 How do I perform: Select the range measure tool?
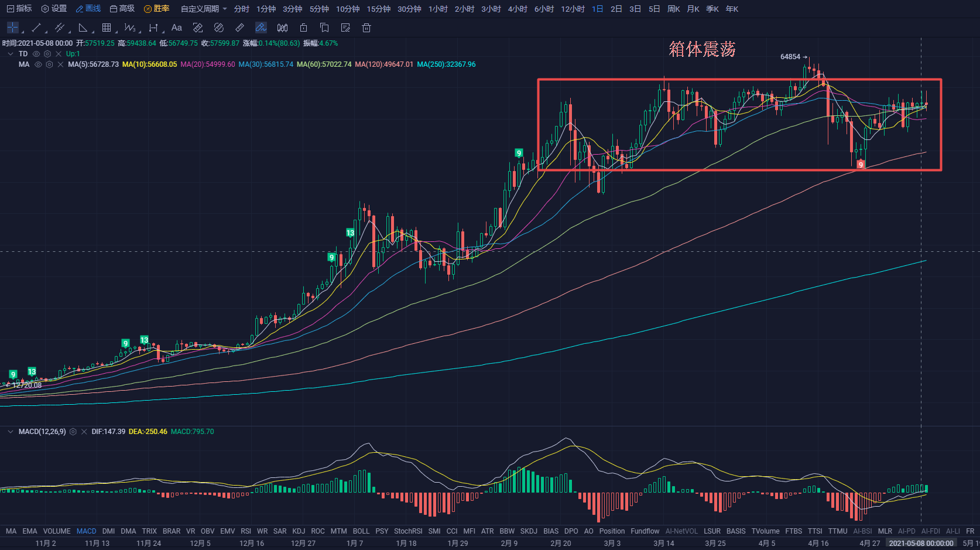point(153,28)
